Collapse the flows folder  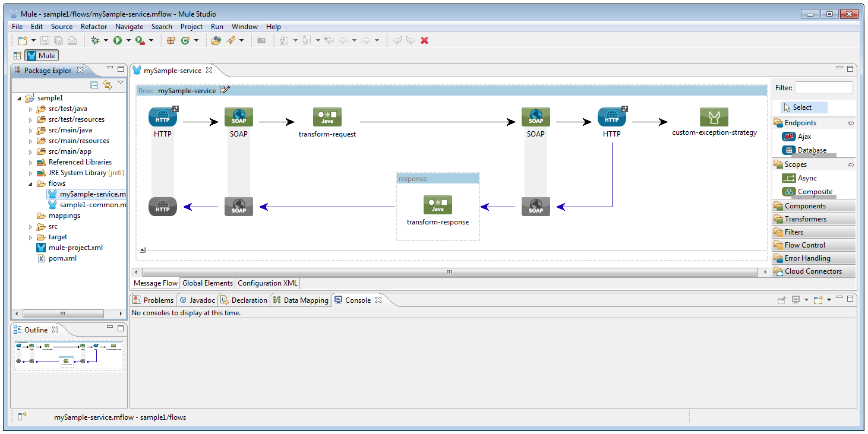[x=31, y=183]
